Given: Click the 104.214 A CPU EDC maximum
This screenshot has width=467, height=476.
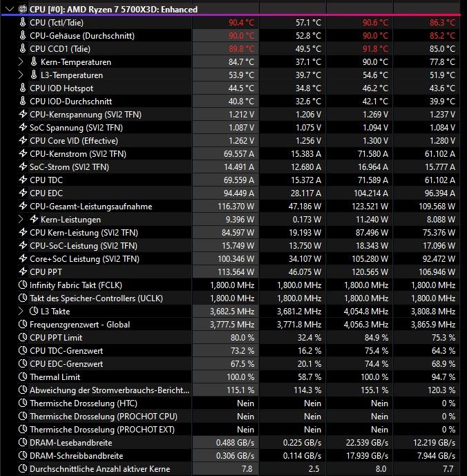Looking at the screenshot, I should click(371, 193).
